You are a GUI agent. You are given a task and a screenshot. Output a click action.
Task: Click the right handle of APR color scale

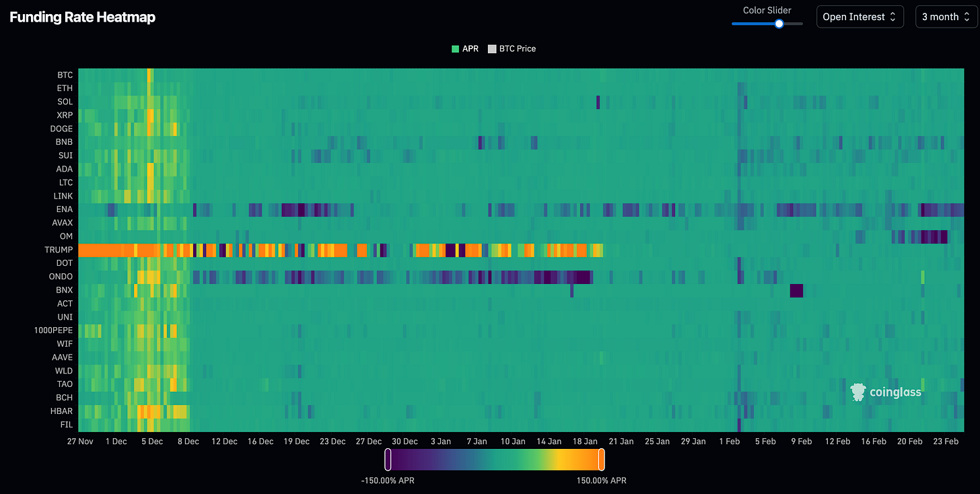[x=601, y=459]
